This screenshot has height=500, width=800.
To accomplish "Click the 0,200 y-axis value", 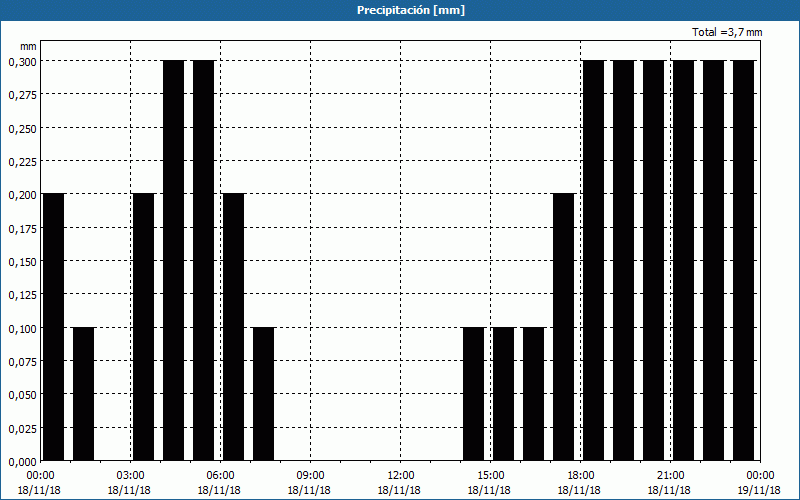I will (x=22, y=195).
